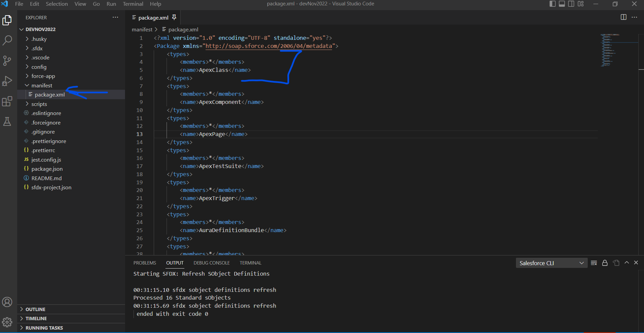The image size is (644, 333).
Task: Open the Run menu
Action: (x=111, y=4)
